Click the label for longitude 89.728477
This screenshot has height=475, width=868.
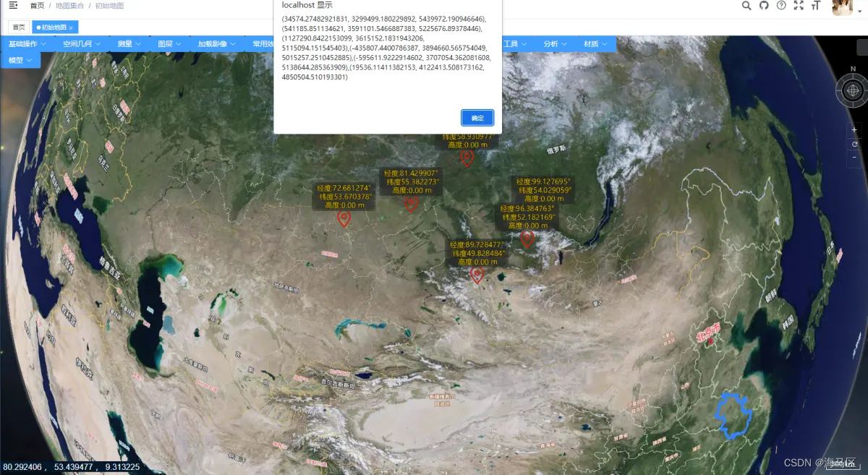pyautogui.click(x=477, y=253)
